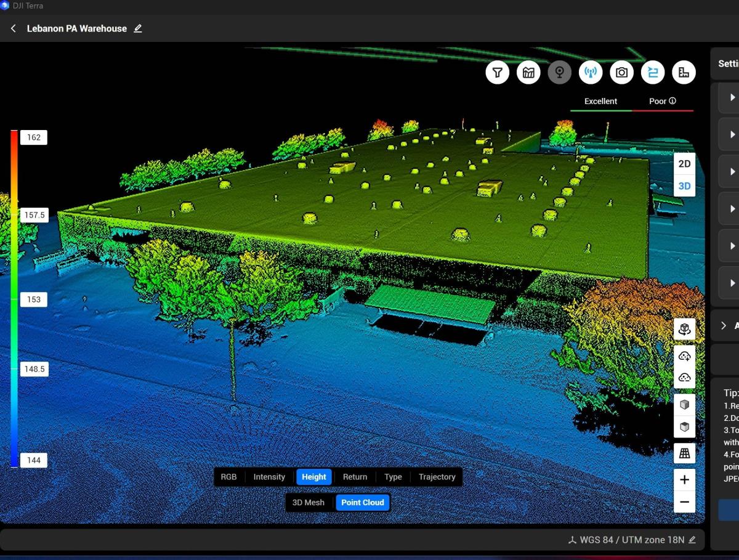Switch display to 3D Mesh
This screenshot has width=739, height=560.
[x=309, y=502]
